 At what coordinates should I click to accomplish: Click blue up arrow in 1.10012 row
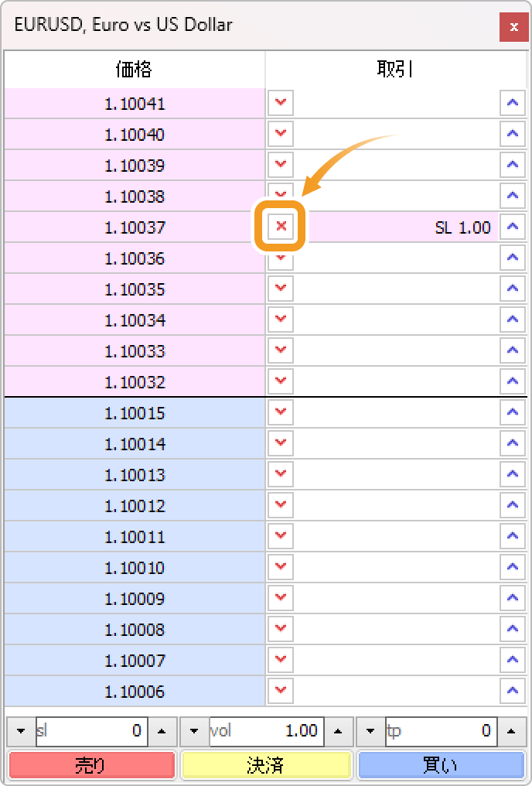click(x=512, y=505)
